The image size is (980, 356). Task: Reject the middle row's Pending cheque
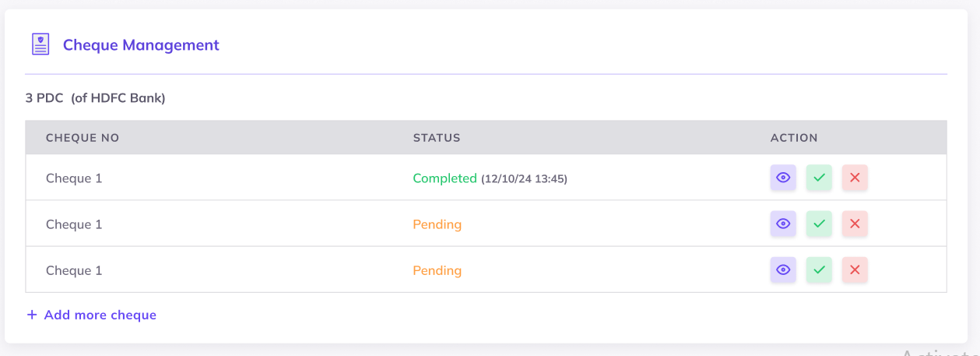click(855, 224)
